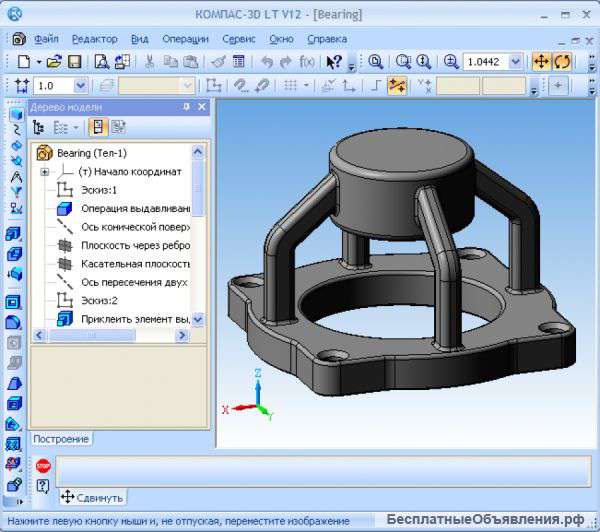
Task: Open Файл menu
Action: coord(47,39)
